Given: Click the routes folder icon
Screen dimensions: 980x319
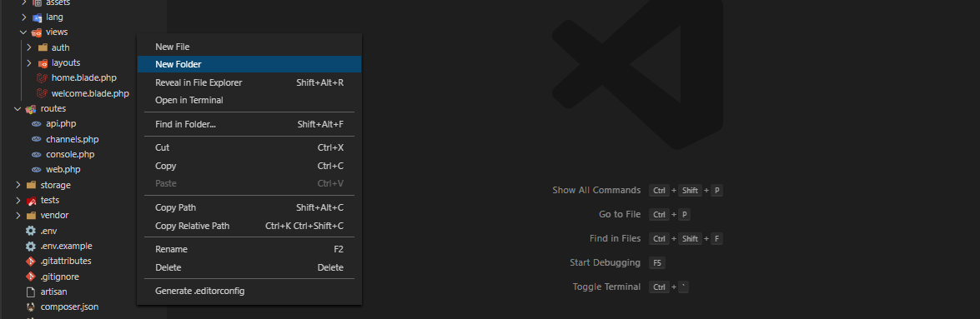Looking at the screenshot, I should click(31, 108).
